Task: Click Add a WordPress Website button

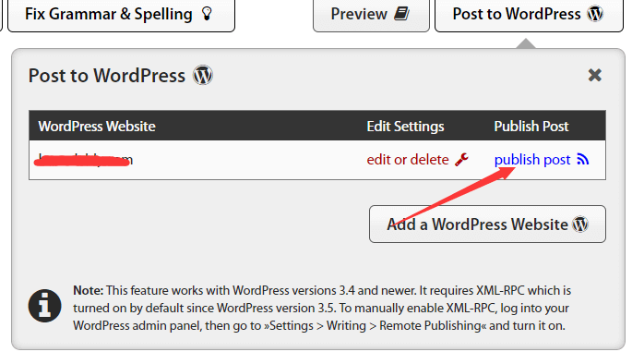Action: point(487,225)
